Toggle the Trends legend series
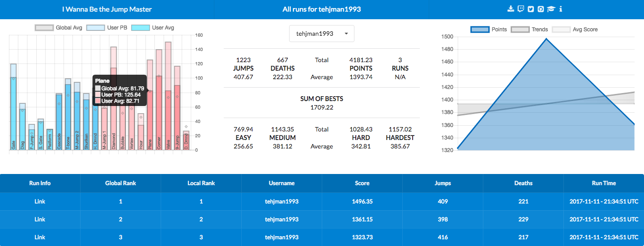 [529, 30]
